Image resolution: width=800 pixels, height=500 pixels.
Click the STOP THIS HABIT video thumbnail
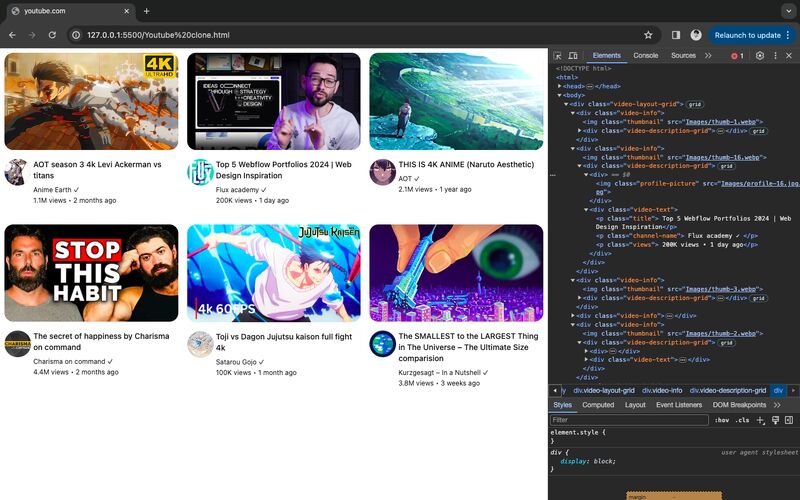click(91, 273)
